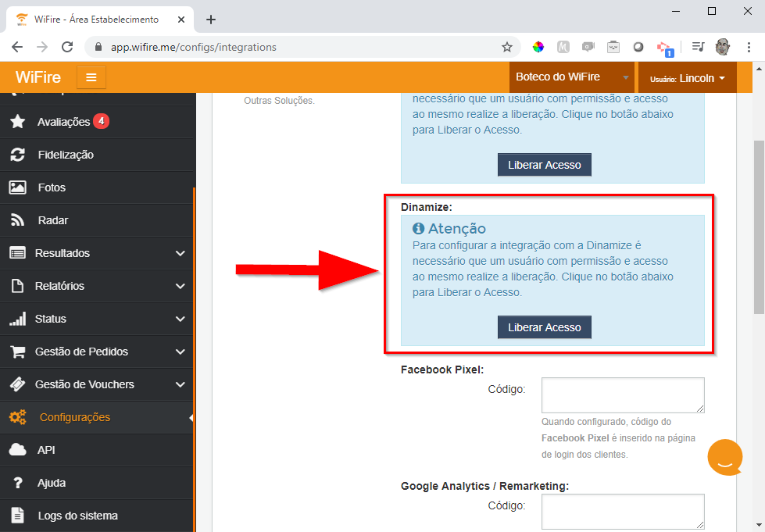Click the address bar URL
765x532 pixels.
[x=194, y=48]
